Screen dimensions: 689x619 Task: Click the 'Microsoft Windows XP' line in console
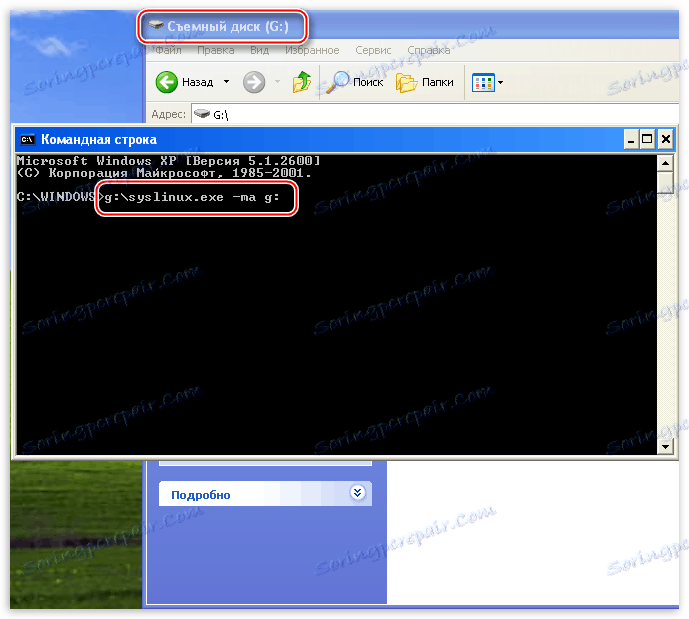coord(168,161)
